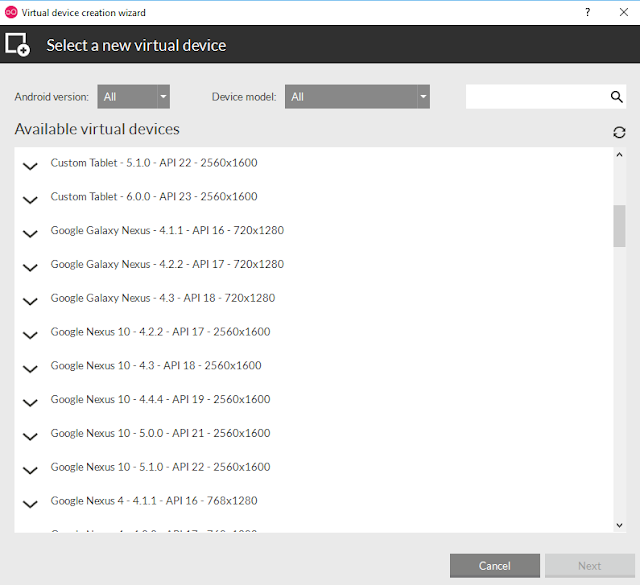Viewport: 640px width, 585px height.
Task: Select Custom Tablet - 6.0.0 - API 23 - 2560x1600
Action: click(154, 197)
